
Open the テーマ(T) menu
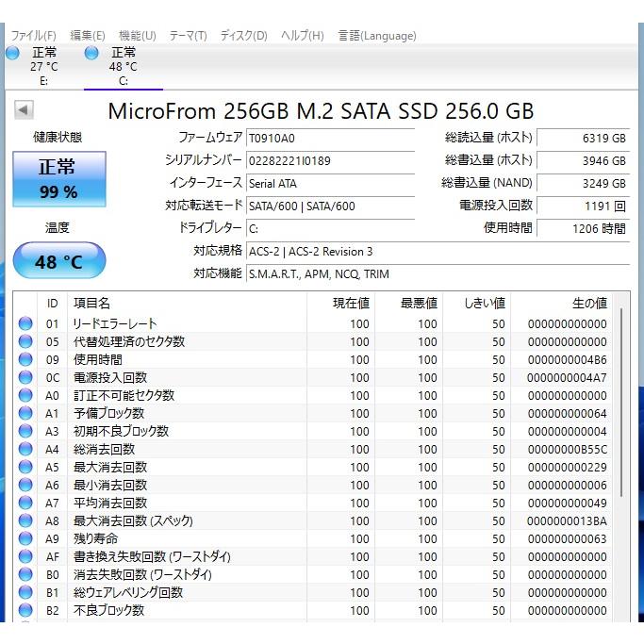tap(188, 36)
